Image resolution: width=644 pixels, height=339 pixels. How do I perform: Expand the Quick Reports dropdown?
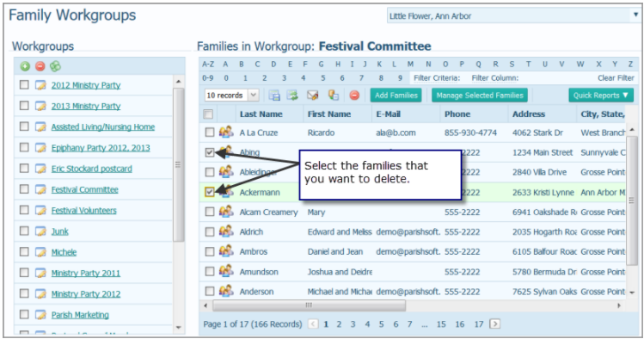[x=601, y=96]
